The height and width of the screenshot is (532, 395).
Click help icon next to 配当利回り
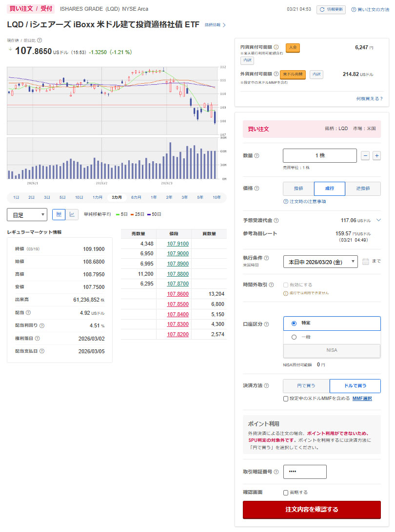(x=41, y=325)
